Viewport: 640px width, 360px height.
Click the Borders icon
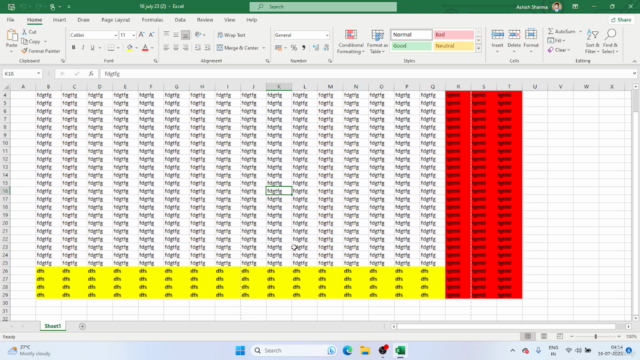tap(111, 48)
